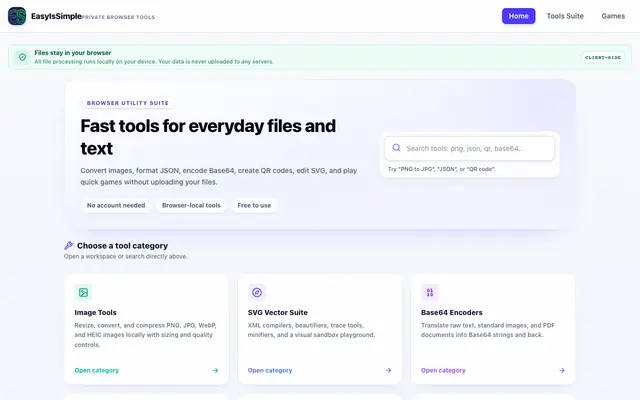Viewport: 640px width, 400px height.
Task: Click the Fast tools for everyday files headline
Action: (208, 137)
